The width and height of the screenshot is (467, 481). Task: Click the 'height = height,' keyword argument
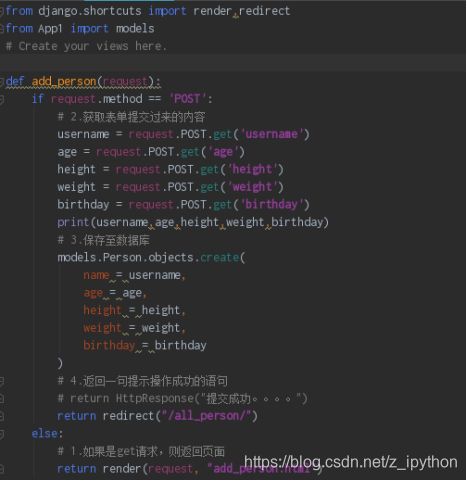coord(134,310)
